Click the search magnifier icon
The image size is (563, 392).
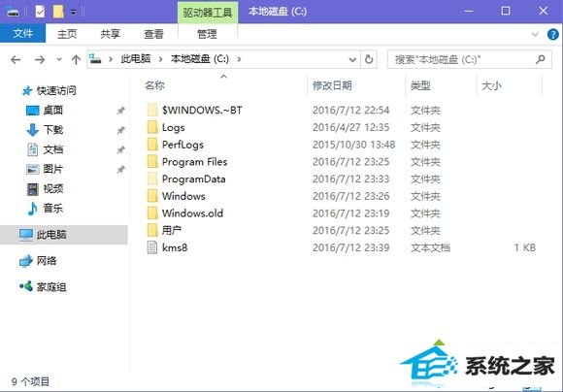[541, 59]
